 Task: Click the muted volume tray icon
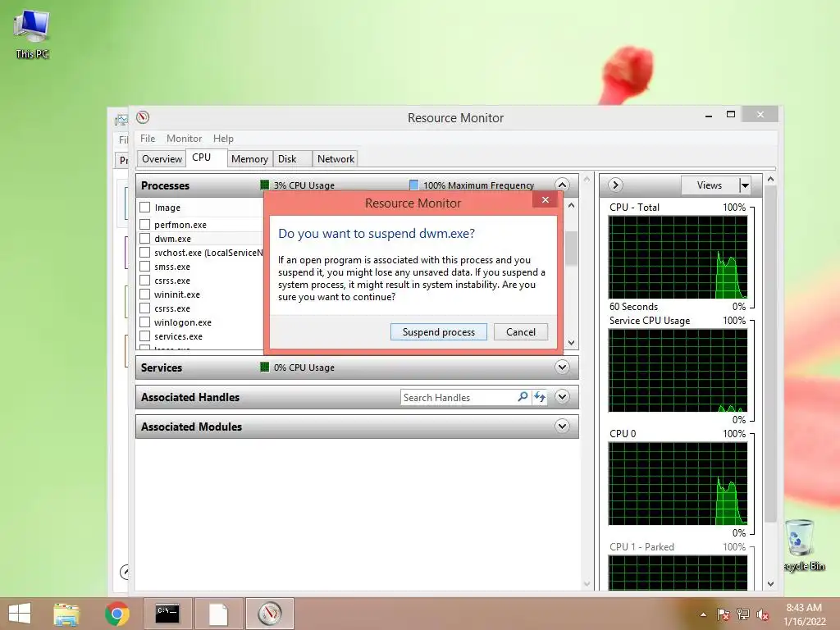pyautogui.click(x=763, y=614)
